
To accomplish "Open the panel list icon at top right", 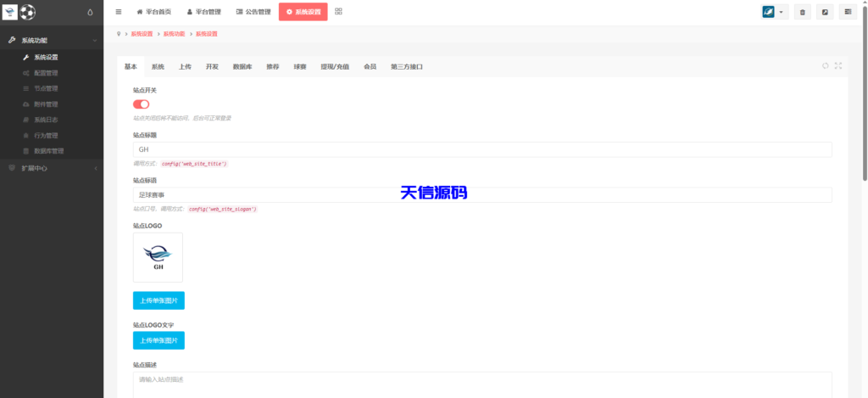I will click(x=848, y=12).
